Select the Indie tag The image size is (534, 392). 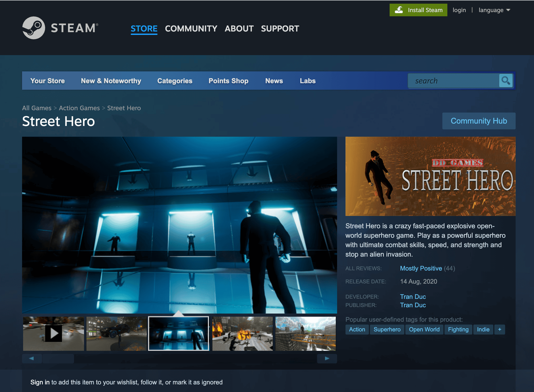483,330
